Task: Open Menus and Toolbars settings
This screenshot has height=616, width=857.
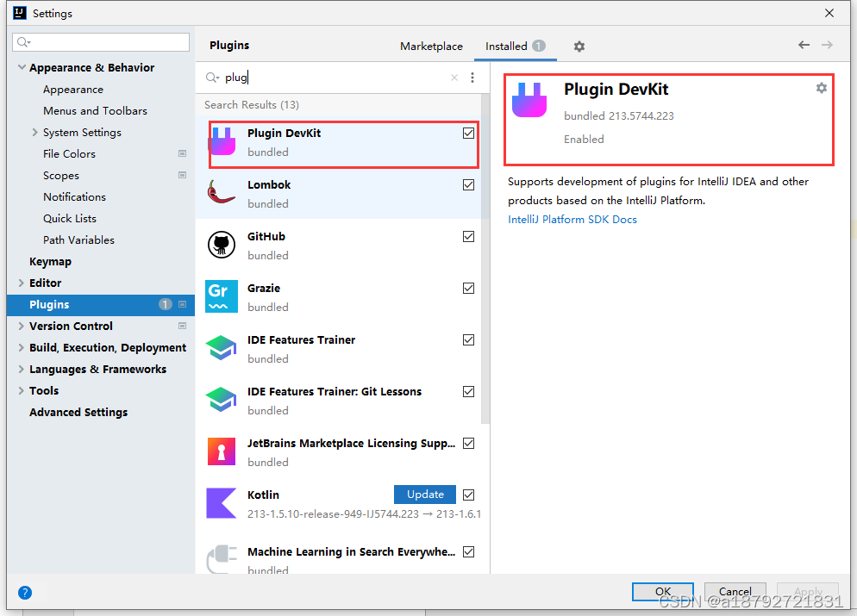Action: [x=95, y=111]
